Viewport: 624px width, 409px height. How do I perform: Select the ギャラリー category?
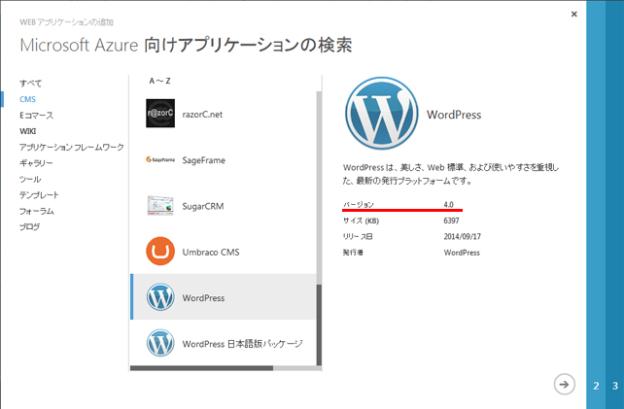pos(36,163)
